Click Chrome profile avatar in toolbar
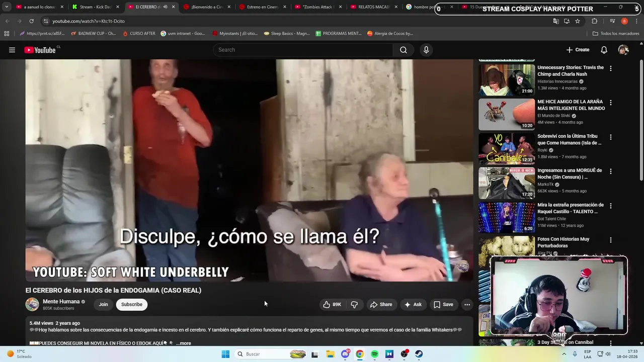Viewport: 644px width, 362px height. [x=624, y=21]
